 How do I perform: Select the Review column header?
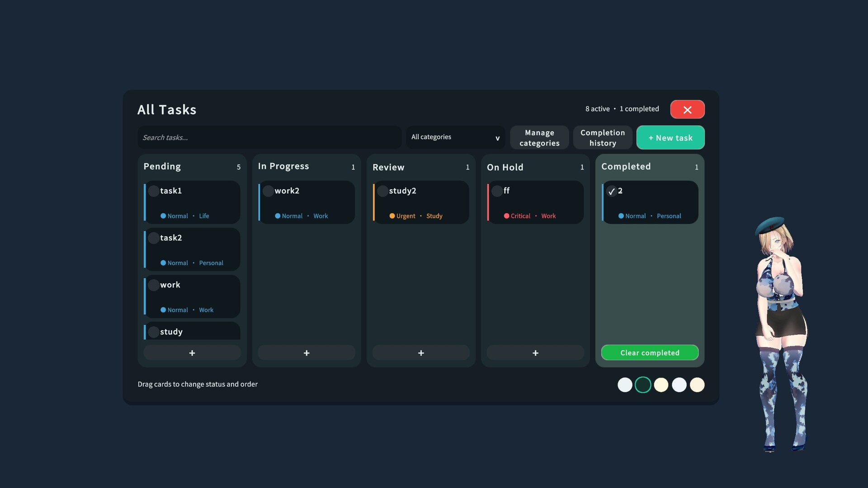pos(388,167)
